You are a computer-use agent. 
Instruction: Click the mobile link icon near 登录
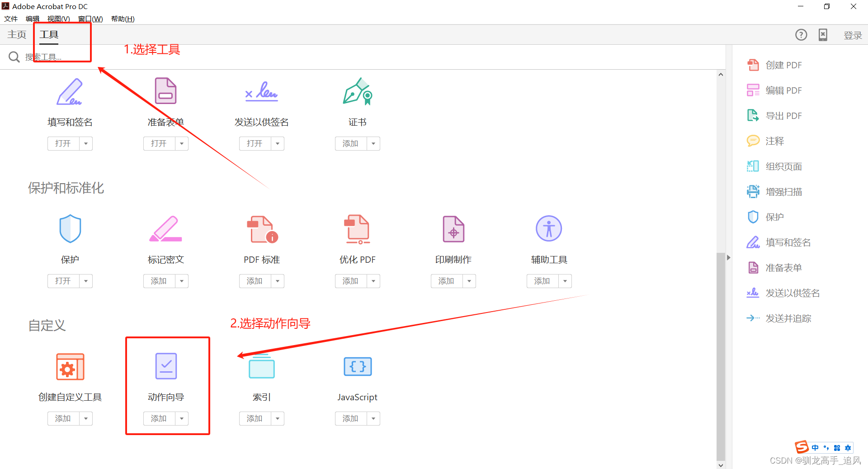(x=823, y=35)
